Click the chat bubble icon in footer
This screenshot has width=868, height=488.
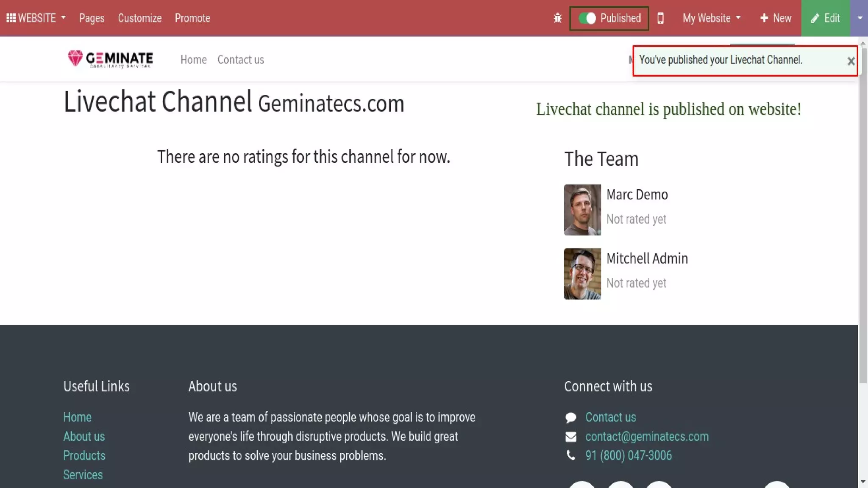[x=570, y=418]
